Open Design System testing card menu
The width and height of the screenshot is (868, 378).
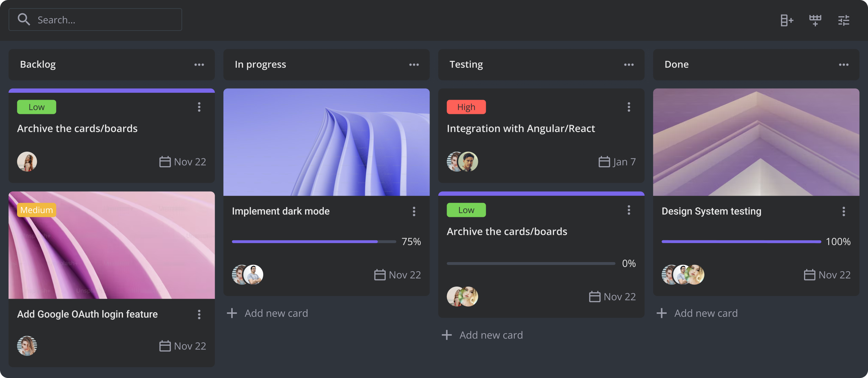click(x=844, y=211)
